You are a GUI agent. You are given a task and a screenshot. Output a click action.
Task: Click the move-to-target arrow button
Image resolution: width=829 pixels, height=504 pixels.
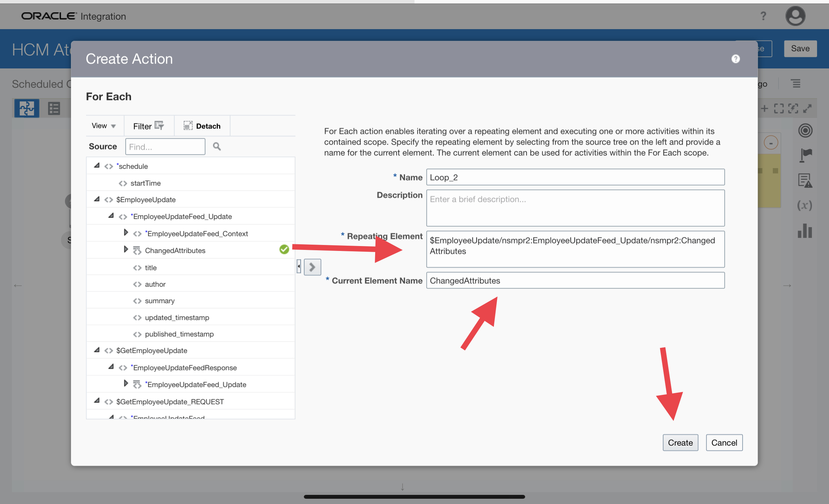pyautogui.click(x=312, y=267)
